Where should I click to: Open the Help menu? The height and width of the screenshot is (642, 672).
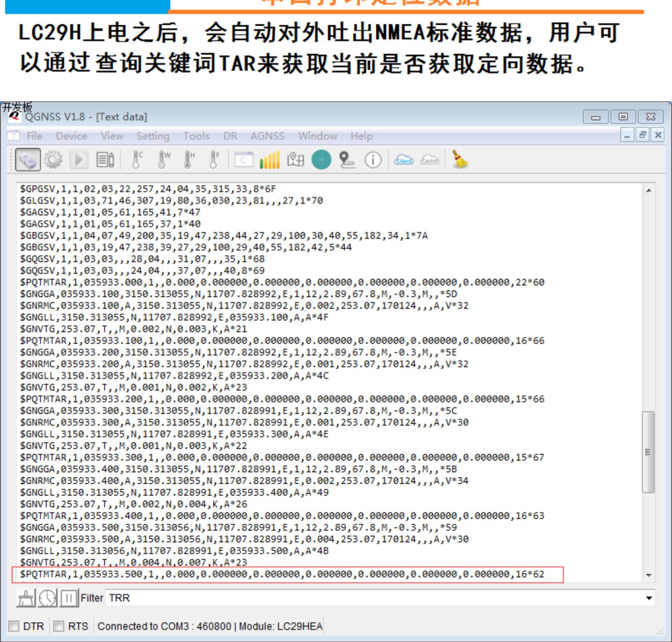(x=362, y=136)
